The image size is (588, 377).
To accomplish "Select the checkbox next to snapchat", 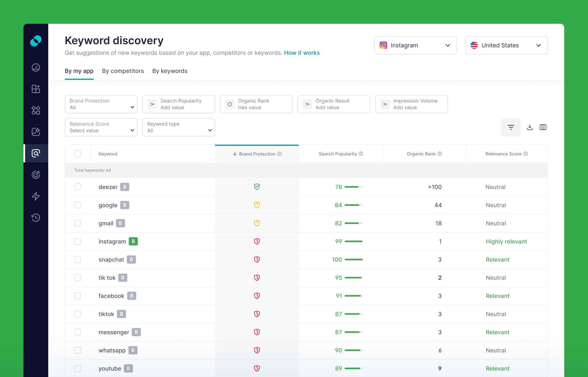I will [78, 259].
